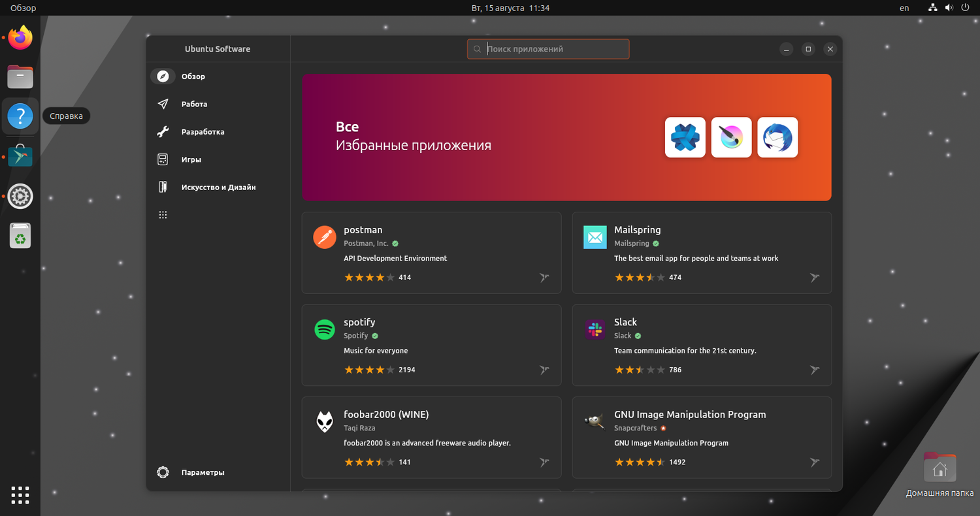Open the Files app in dock
The image size is (980, 516).
click(20, 77)
